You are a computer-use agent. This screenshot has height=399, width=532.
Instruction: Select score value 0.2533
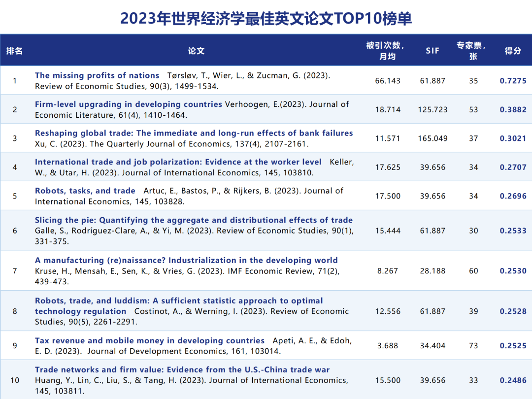pyautogui.click(x=513, y=231)
